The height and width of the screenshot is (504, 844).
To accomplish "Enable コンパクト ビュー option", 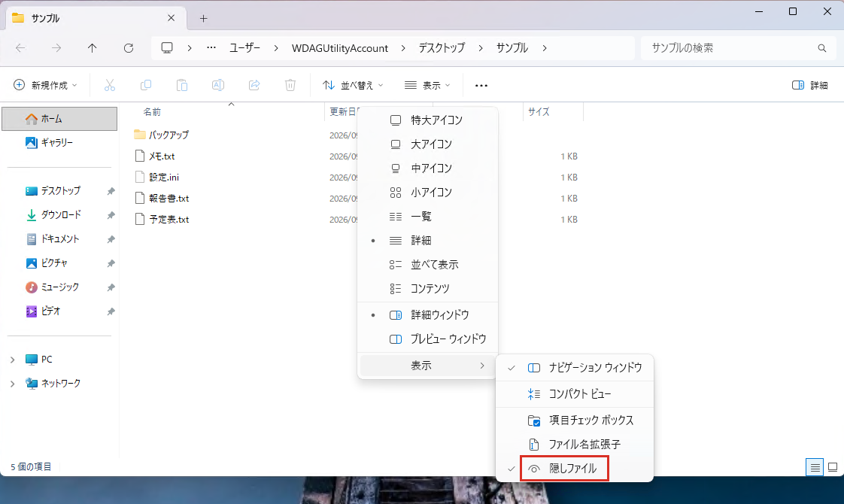I will point(575,394).
